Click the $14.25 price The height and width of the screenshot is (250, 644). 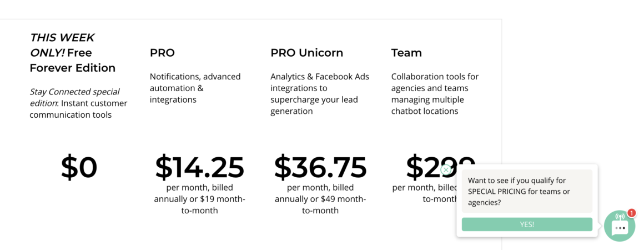(x=199, y=167)
